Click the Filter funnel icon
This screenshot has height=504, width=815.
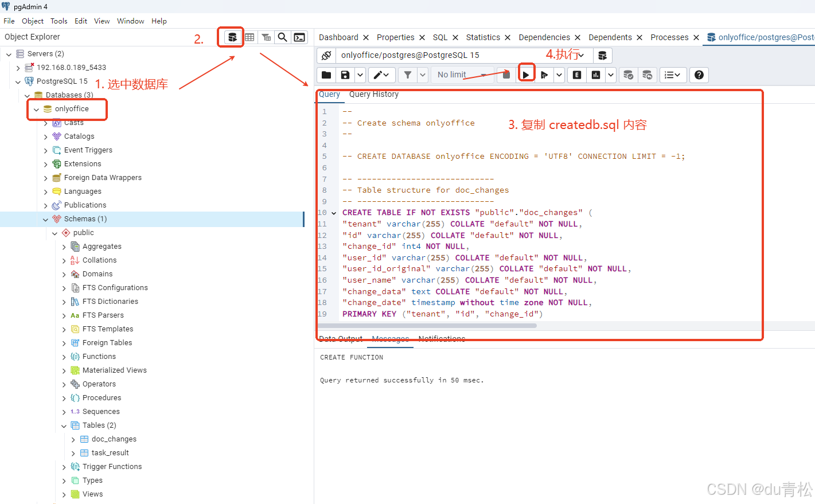click(408, 75)
